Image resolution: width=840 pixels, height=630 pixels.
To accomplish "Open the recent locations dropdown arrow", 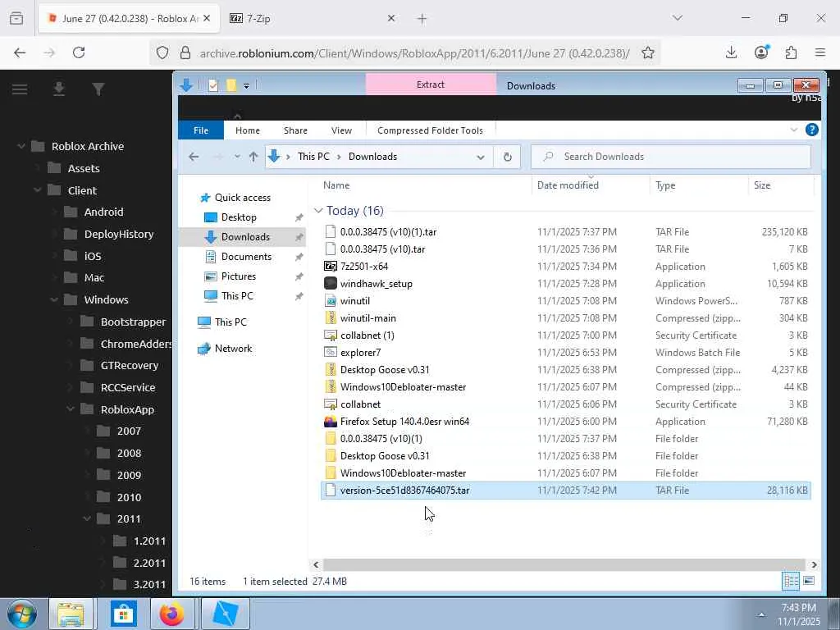I will (237, 157).
